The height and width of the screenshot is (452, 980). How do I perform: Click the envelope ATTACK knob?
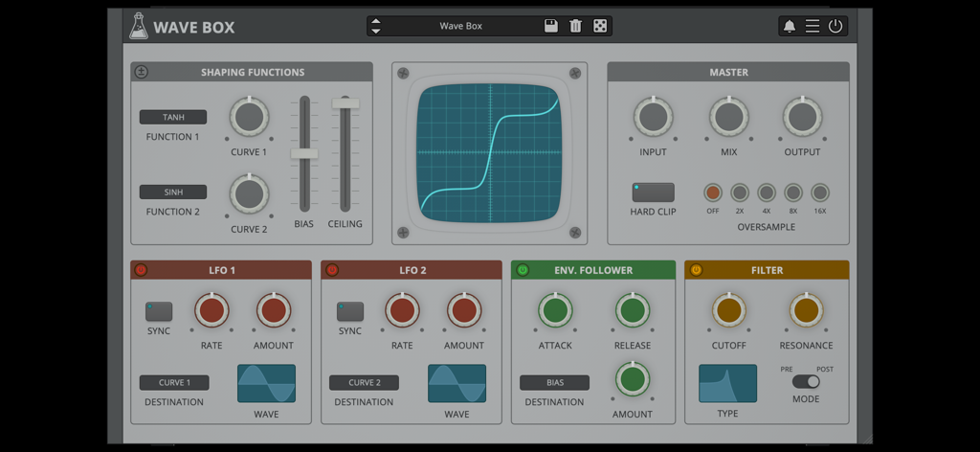click(x=555, y=310)
